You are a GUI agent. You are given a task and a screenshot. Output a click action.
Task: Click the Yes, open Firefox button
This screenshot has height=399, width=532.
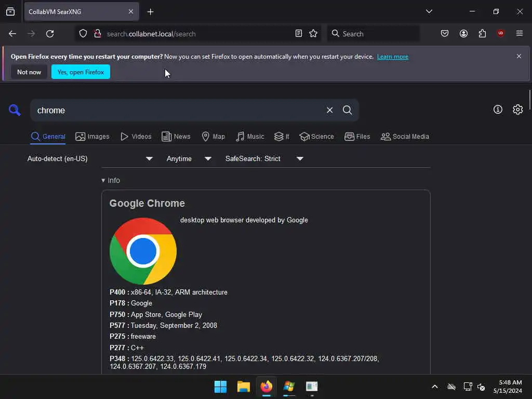pyautogui.click(x=81, y=72)
